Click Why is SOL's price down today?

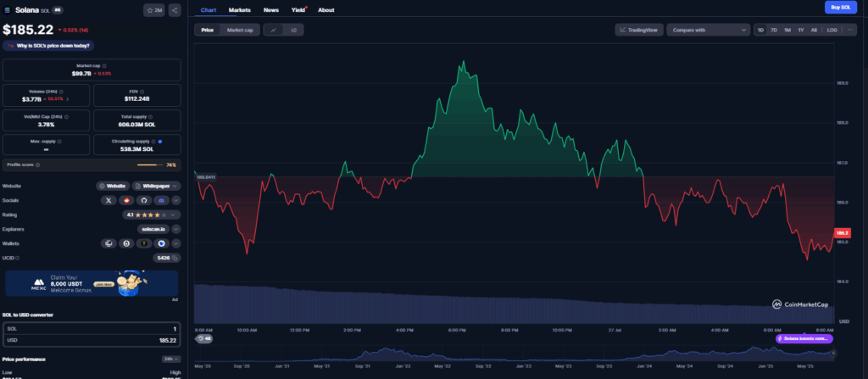[47, 46]
